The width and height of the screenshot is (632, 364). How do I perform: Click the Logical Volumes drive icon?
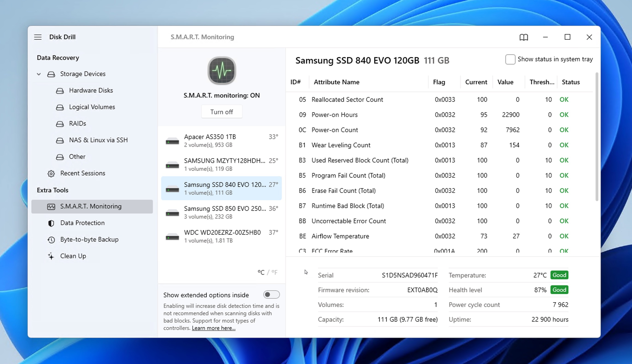[x=60, y=107]
